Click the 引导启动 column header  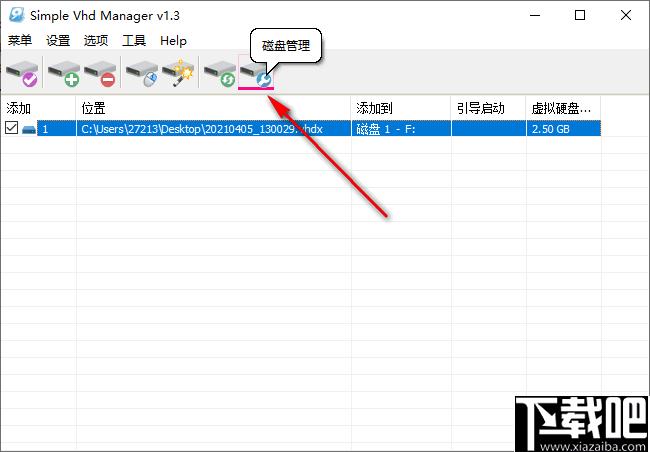pyautogui.click(x=489, y=108)
